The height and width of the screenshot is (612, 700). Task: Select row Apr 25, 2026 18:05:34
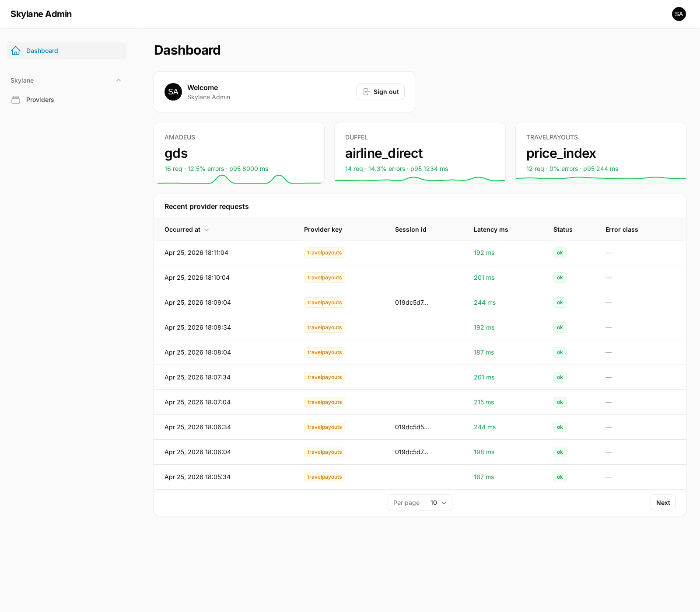(420, 477)
